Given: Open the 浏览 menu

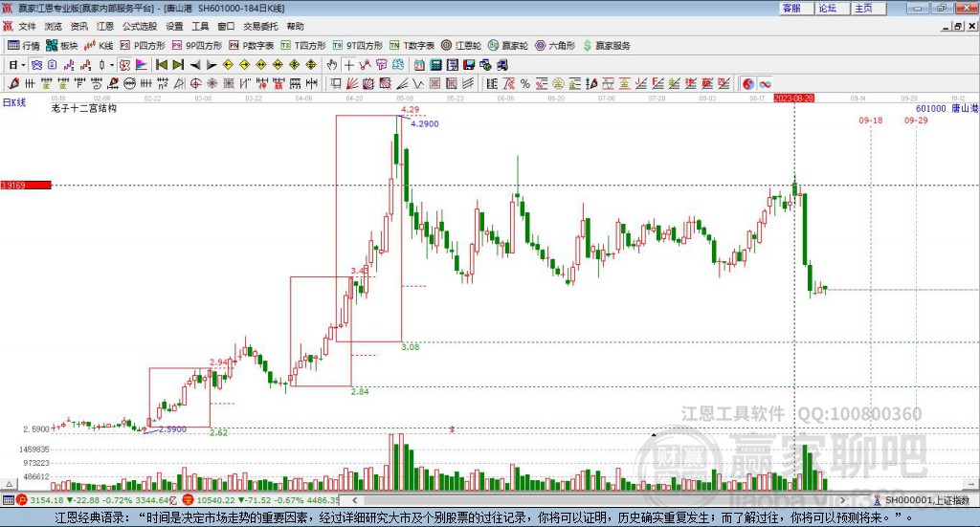Looking at the screenshot, I should [54, 26].
